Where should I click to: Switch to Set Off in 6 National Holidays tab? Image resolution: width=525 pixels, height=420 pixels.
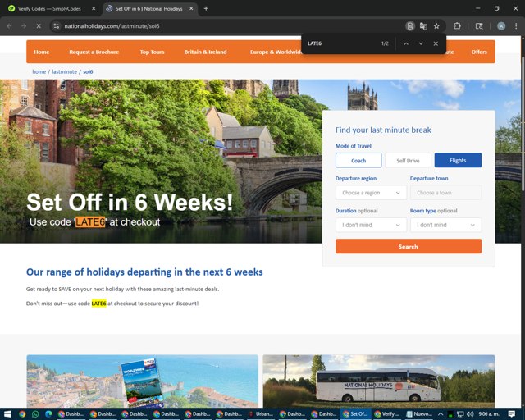(x=149, y=9)
